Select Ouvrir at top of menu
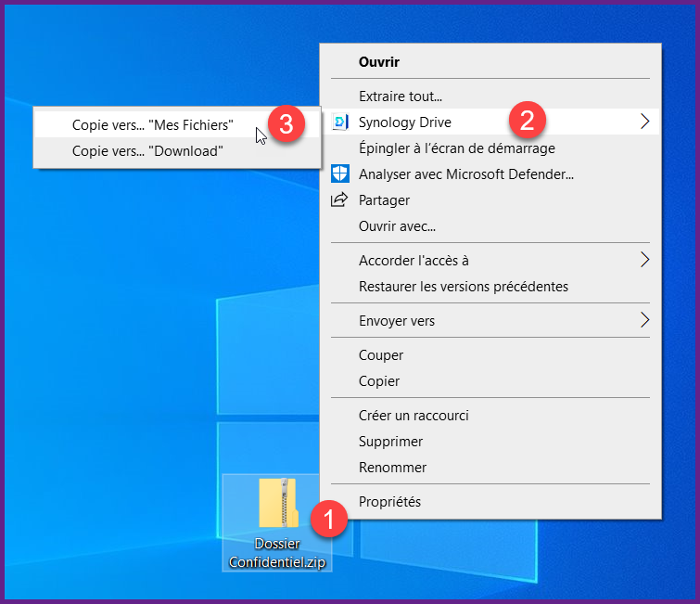 pyautogui.click(x=378, y=62)
